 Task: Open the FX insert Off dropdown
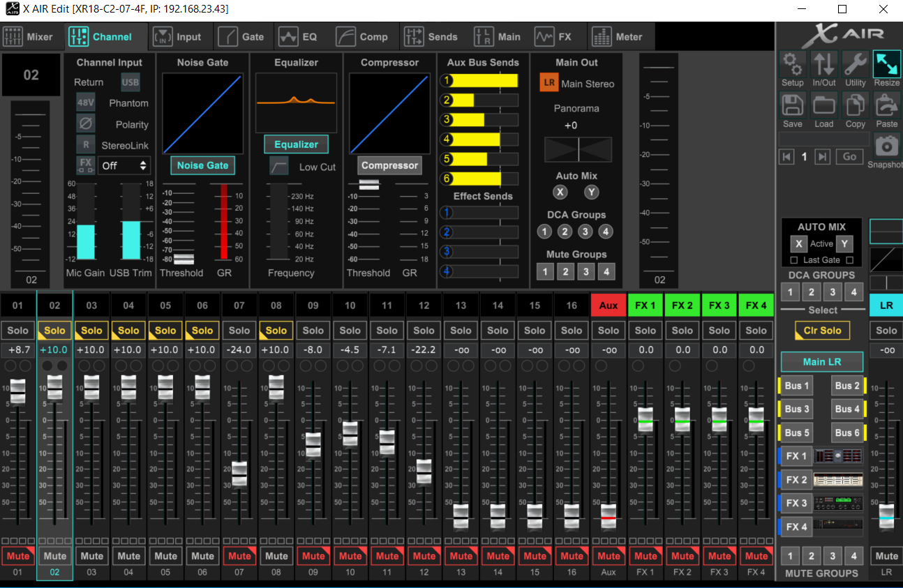[x=125, y=165]
